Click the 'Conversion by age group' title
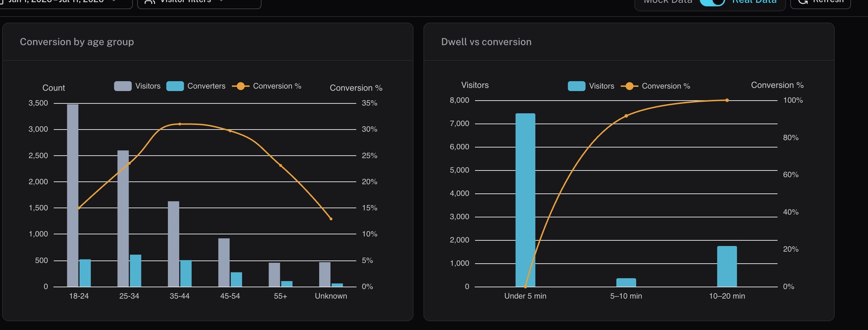This screenshot has width=868, height=330. 77,42
